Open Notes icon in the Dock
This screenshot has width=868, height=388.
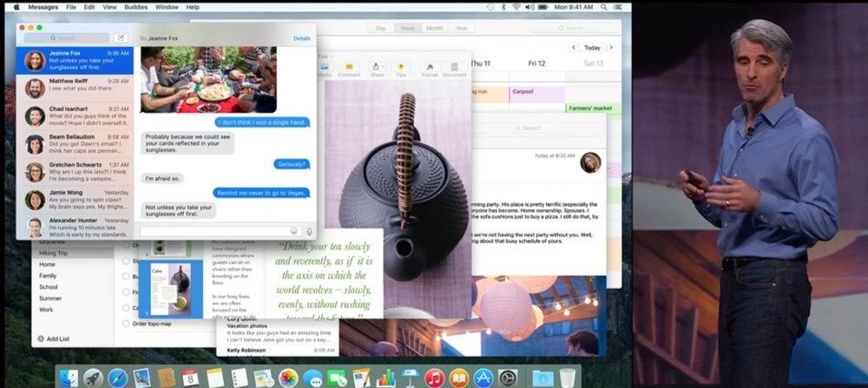[x=214, y=378]
